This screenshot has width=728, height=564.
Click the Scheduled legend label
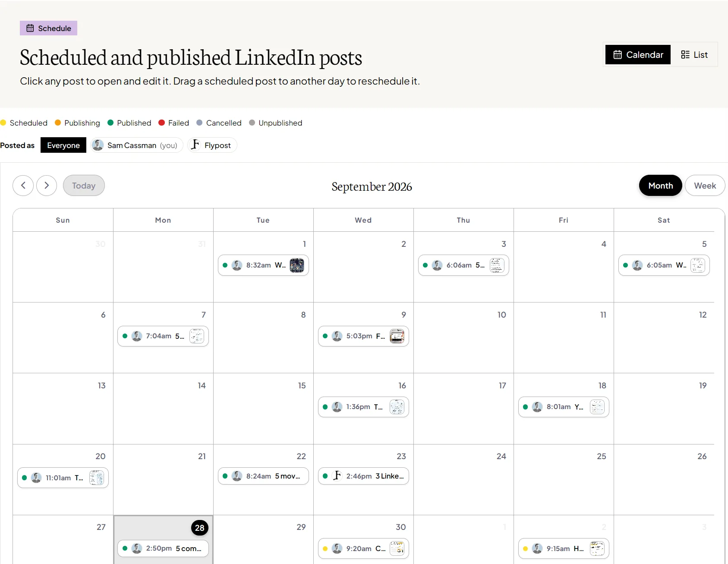28,123
